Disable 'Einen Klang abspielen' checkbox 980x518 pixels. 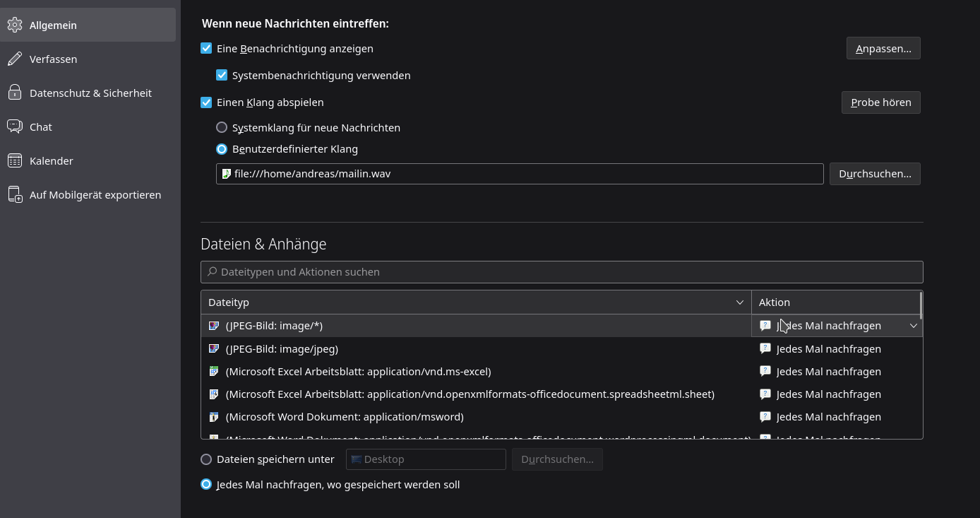coord(206,102)
